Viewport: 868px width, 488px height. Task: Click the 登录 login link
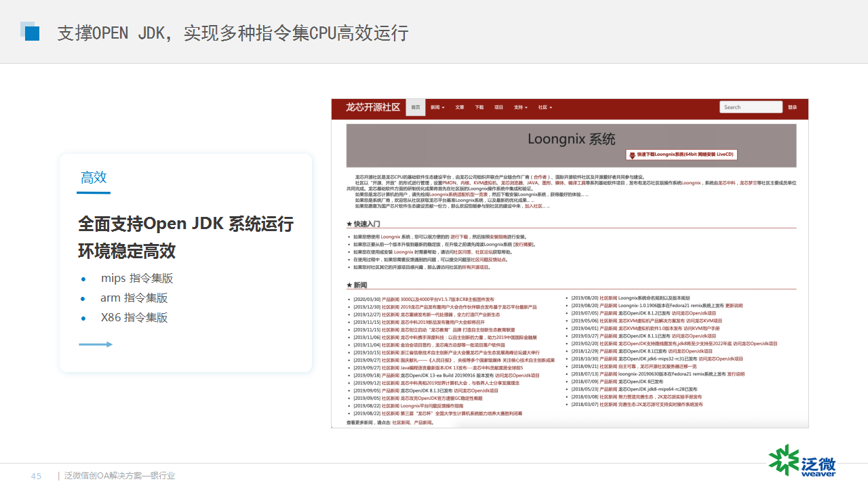coord(793,107)
